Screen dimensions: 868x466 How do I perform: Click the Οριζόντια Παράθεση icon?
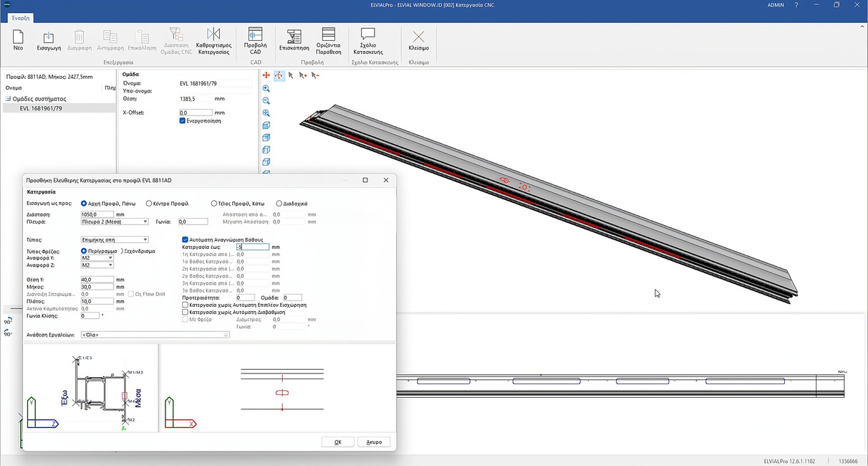(x=328, y=40)
